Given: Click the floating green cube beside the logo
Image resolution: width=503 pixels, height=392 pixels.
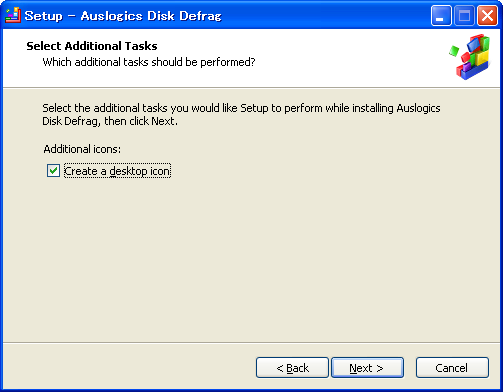Looking at the screenshot, I should pyautogui.click(x=454, y=51).
